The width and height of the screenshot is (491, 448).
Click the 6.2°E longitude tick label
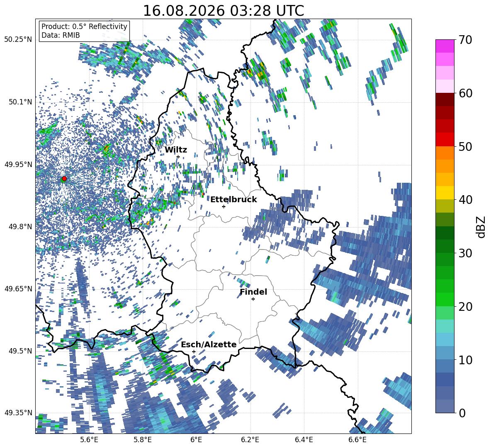[250, 440]
